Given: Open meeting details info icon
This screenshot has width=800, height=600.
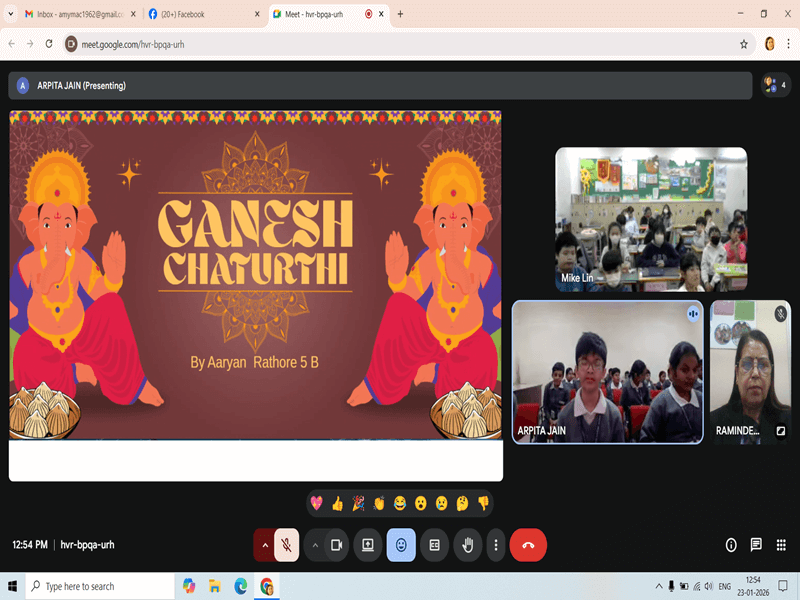Looking at the screenshot, I should (731, 545).
